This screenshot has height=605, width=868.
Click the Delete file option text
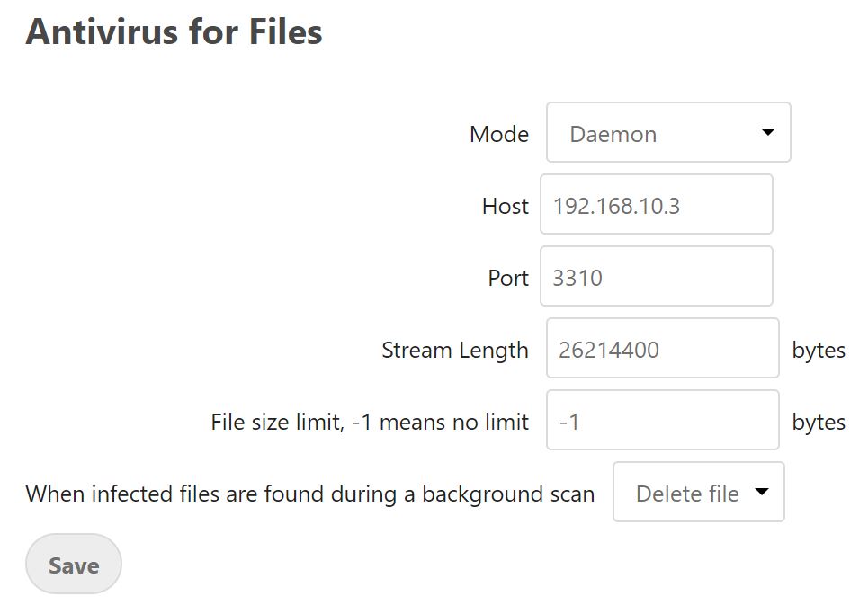(687, 494)
